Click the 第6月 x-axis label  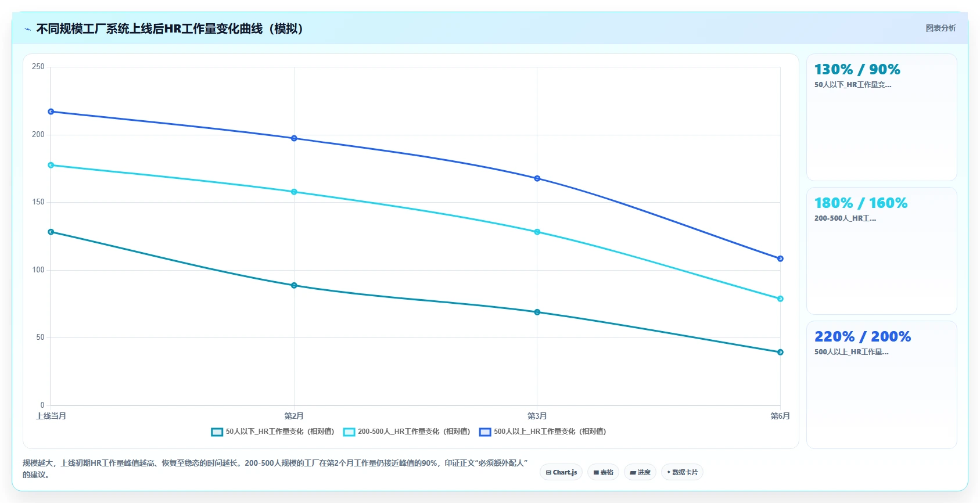[x=780, y=416]
